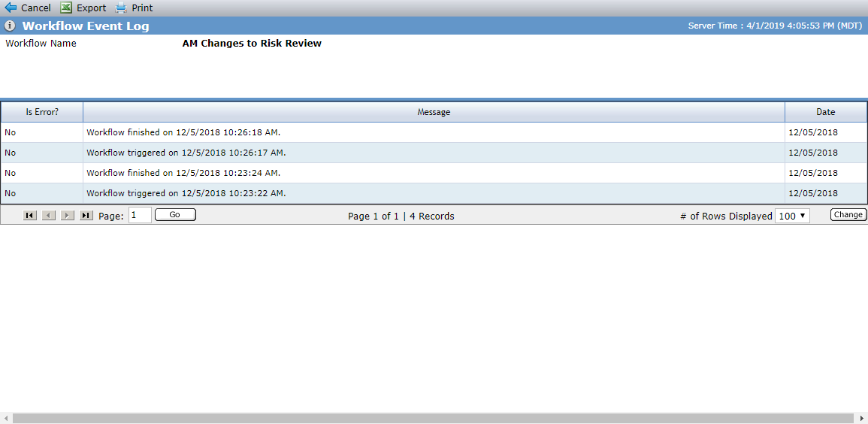The height and width of the screenshot is (424, 868).
Task: Click the 'Workflow Name' label
Action: [41, 43]
